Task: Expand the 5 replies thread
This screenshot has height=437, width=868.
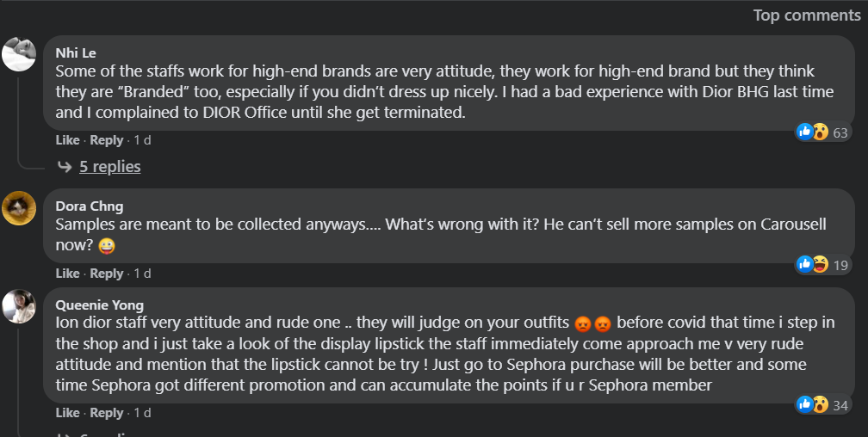Action: click(109, 167)
